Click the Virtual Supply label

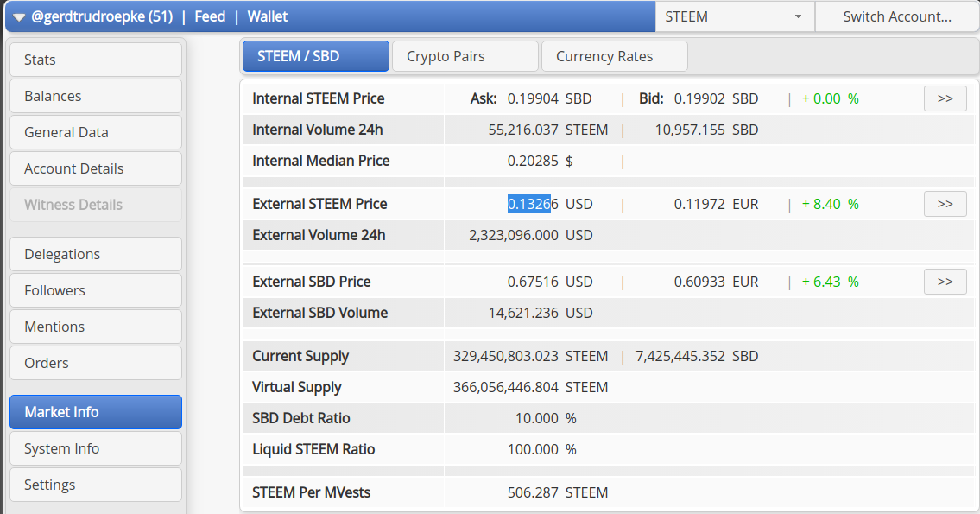coord(297,387)
